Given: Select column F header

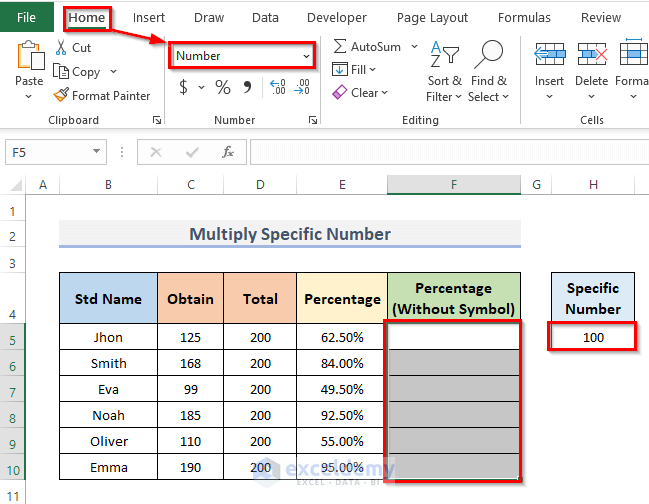Looking at the screenshot, I should [x=453, y=185].
